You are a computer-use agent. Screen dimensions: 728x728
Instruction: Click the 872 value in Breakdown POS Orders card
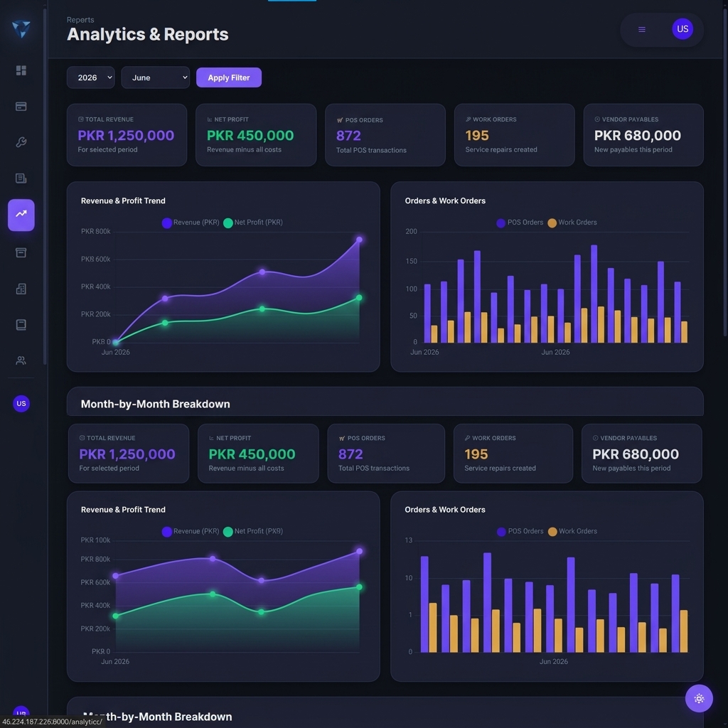click(x=350, y=454)
